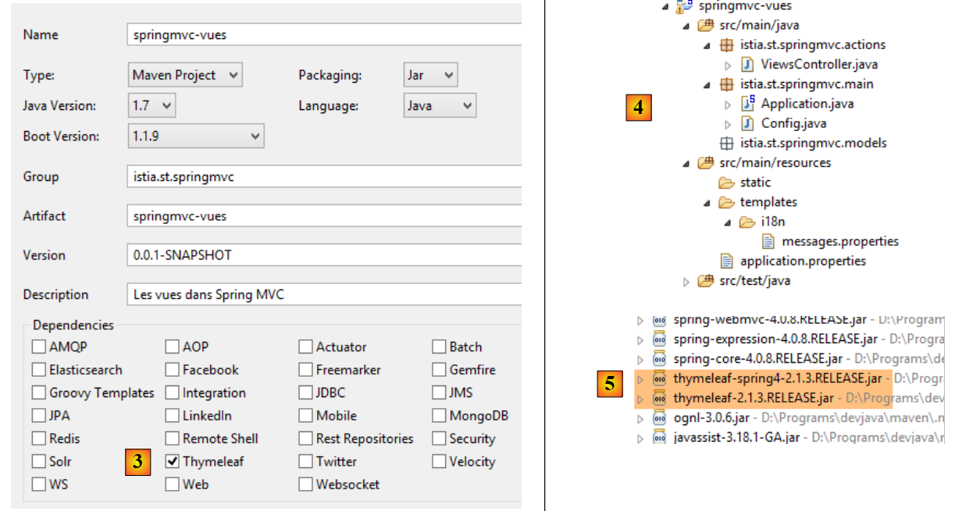Open the Boot Version dropdown
This screenshot has height=511, width=980.
[x=195, y=137]
